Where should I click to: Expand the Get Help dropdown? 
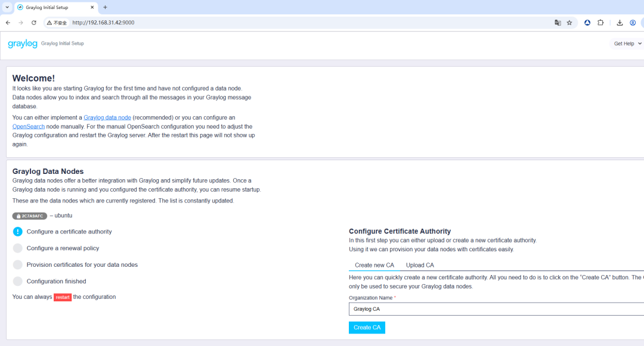[627, 43]
